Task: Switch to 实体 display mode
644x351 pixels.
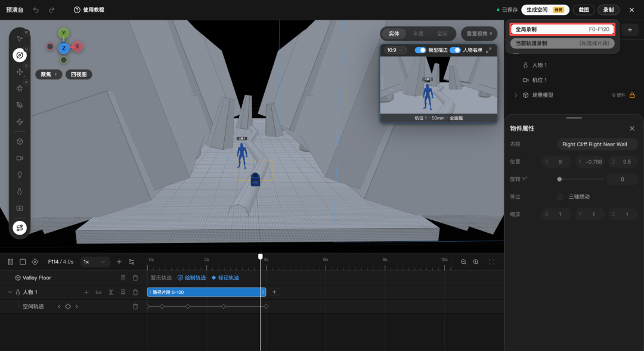Action: (x=394, y=33)
